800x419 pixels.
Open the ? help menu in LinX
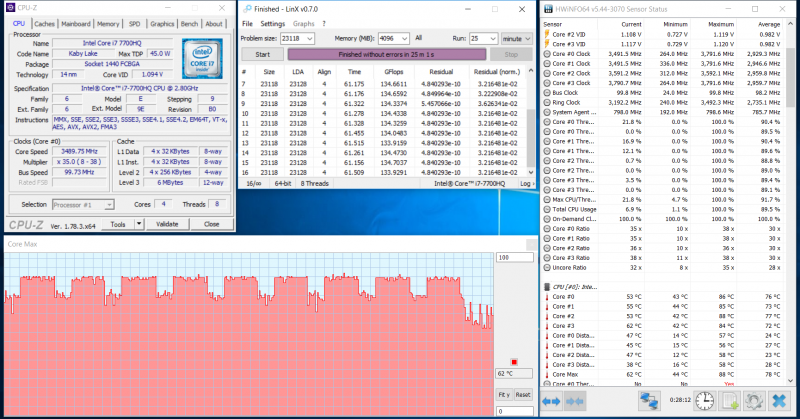[324, 23]
